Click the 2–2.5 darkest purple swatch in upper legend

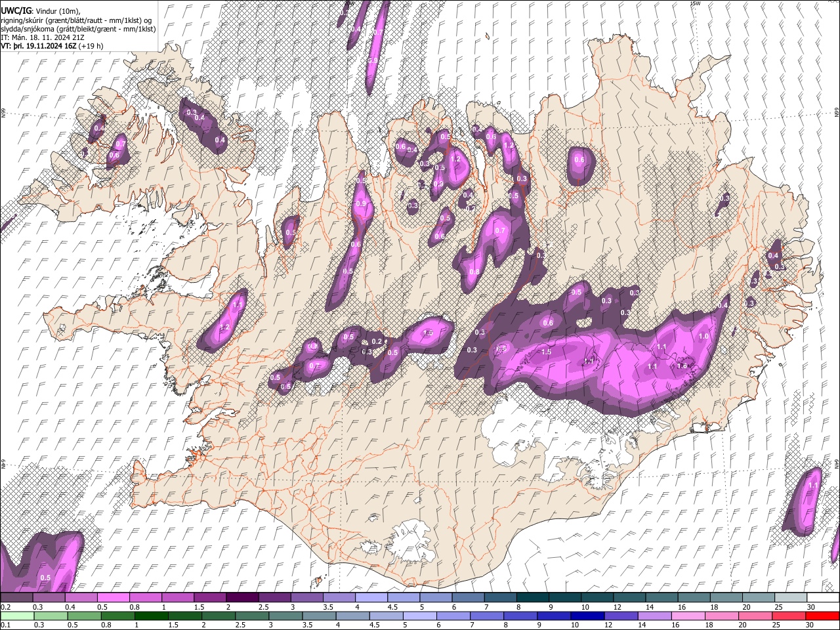(241, 598)
